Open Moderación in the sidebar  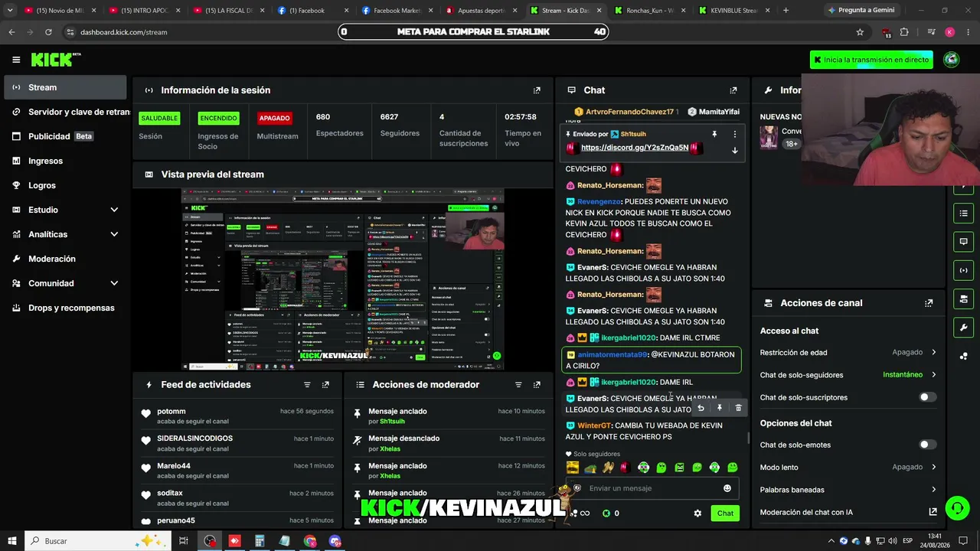pos(65,259)
